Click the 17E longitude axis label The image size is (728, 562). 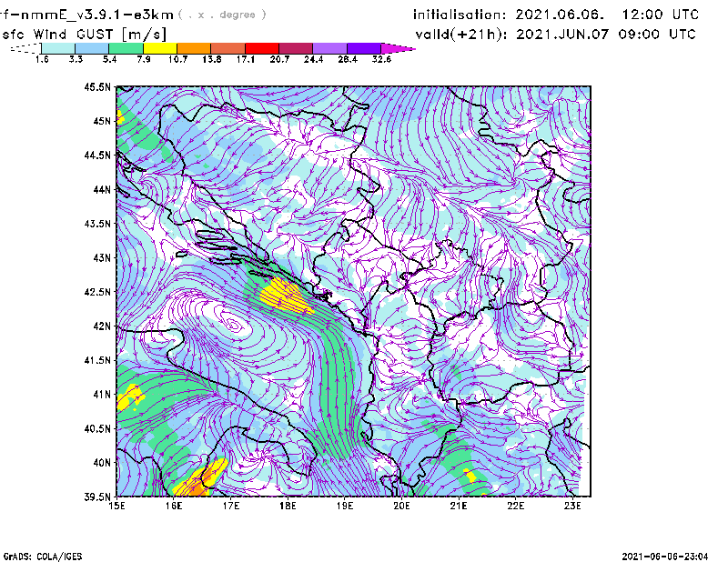231,506
